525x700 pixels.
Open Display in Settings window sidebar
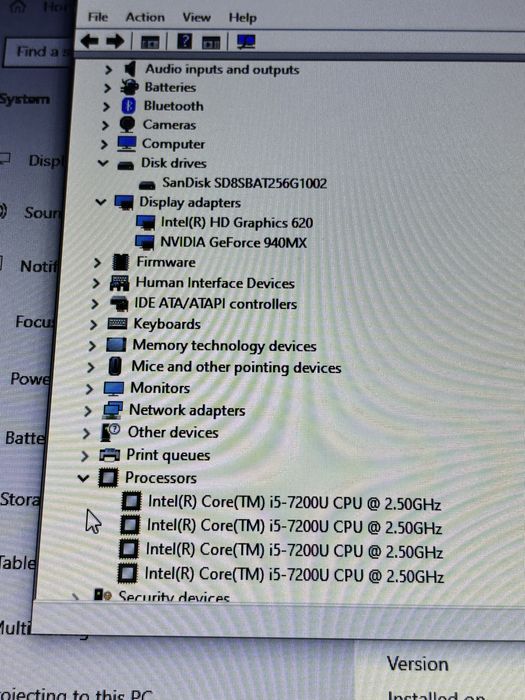[x=46, y=161]
